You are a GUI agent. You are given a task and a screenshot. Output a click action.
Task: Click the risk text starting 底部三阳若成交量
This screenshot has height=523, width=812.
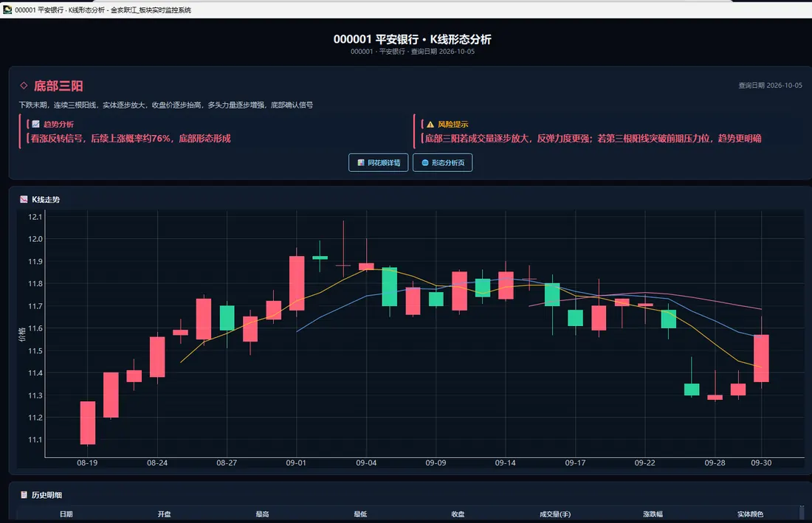(593, 139)
